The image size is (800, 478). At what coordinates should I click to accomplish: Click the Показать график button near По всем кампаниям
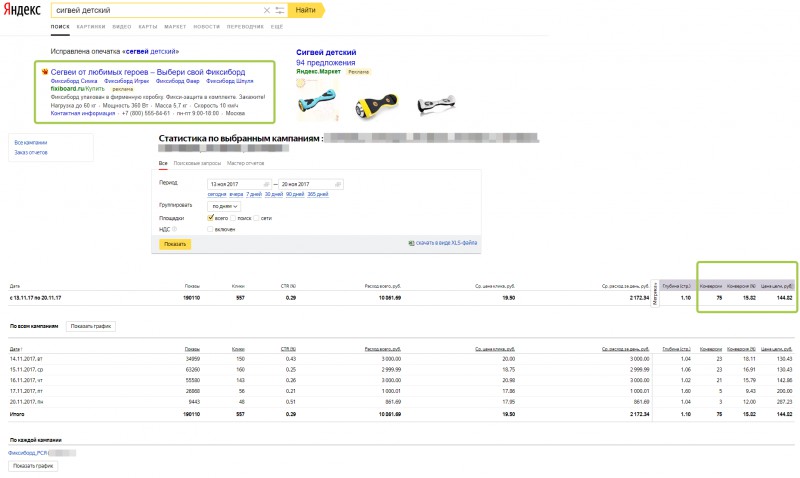pos(91,326)
